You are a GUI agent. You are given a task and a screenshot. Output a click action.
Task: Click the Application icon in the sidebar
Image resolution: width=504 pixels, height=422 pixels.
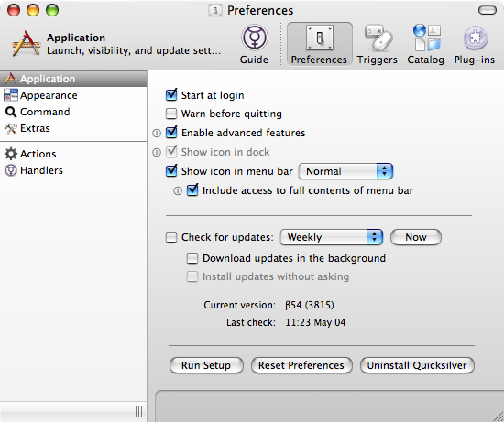pos(11,79)
